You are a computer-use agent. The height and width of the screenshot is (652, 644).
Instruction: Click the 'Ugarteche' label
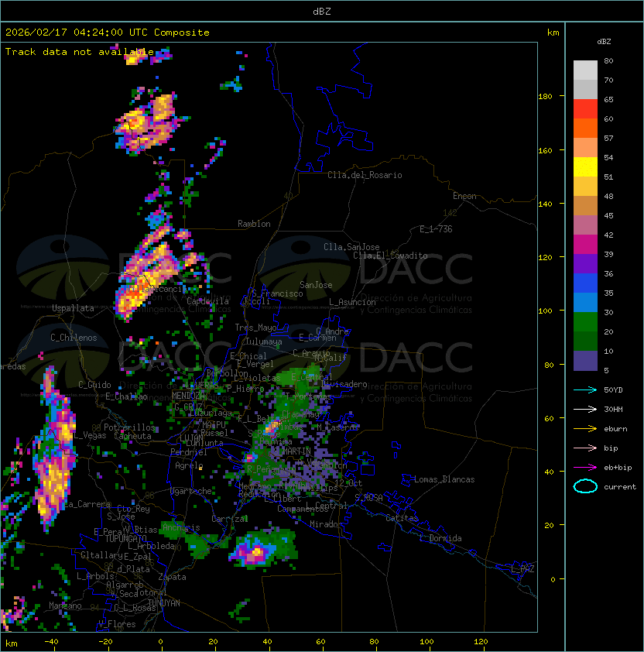[x=191, y=491]
